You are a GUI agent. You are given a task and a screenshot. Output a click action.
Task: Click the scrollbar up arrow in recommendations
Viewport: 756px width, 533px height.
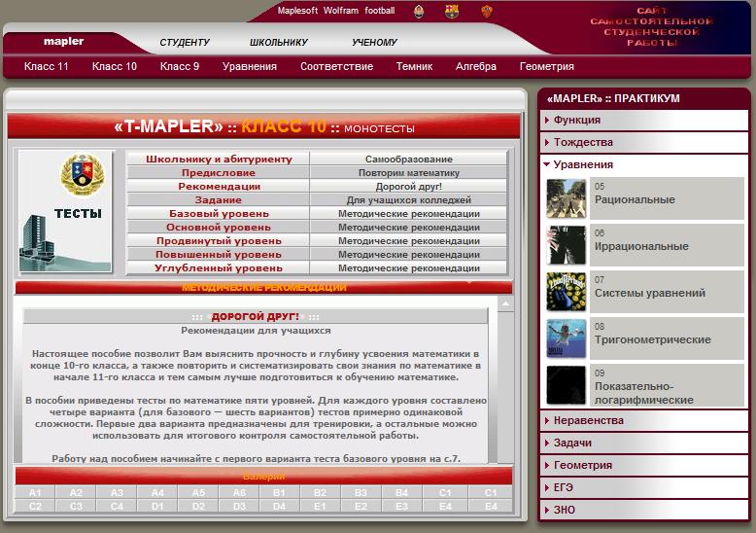tap(505, 304)
